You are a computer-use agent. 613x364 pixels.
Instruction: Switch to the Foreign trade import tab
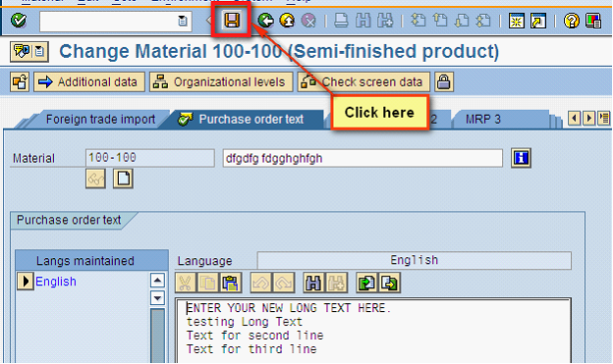[100, 119]
